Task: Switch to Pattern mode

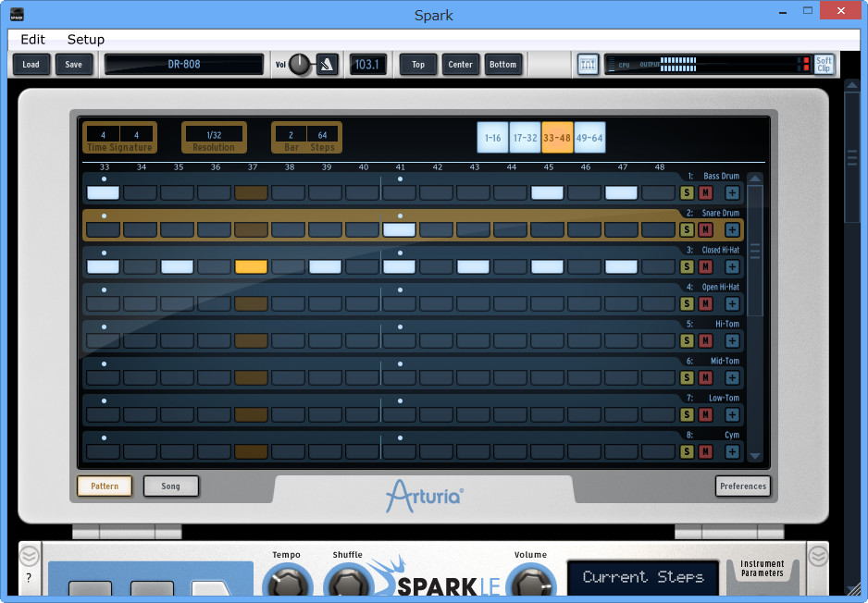Action: click(105, 486)
